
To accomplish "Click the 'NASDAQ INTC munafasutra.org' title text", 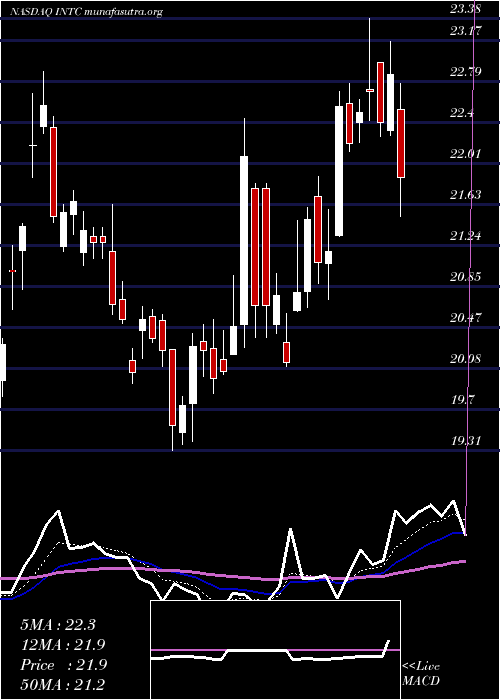I will [x=85, y=12].
